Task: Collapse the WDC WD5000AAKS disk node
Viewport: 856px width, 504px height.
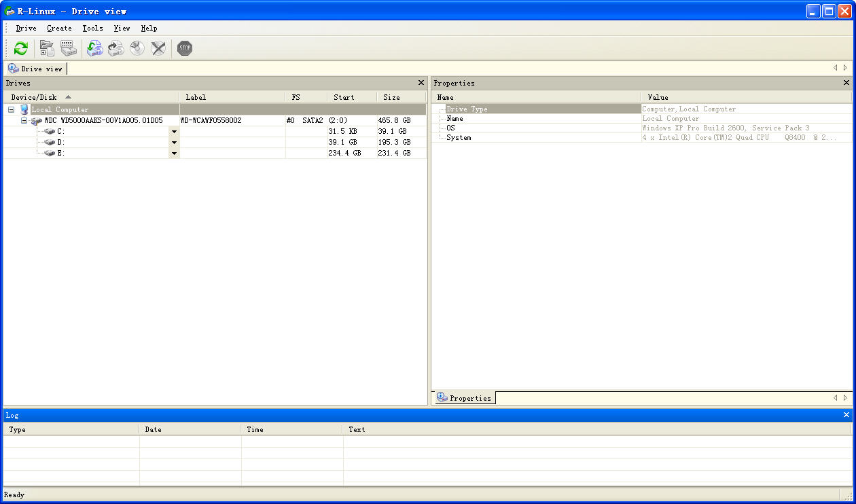Action: tap(24, 121)
